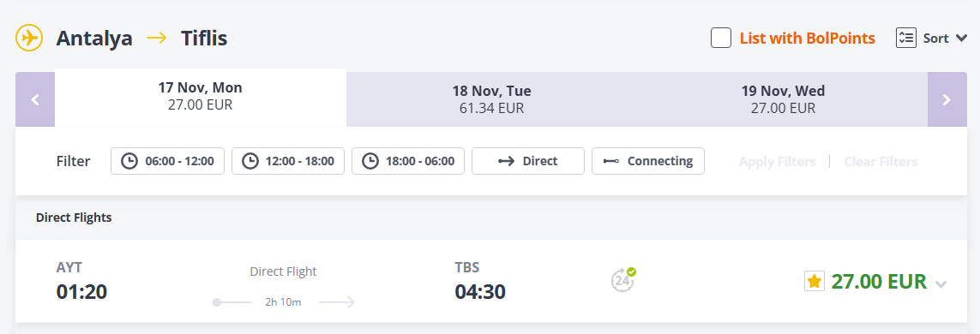Select the 19 Nov, Wed date tab
Viewport: 980px width, 334px height.
783,99
